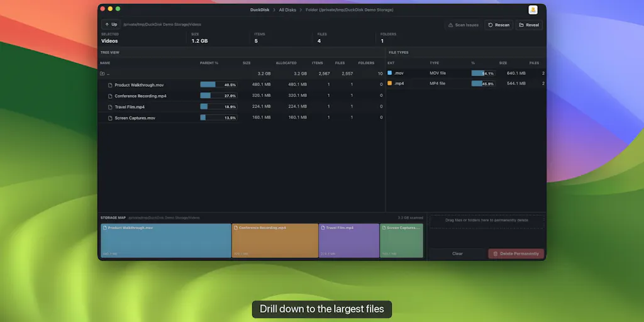Sort file types by Type column header

[x=434, y=64]
